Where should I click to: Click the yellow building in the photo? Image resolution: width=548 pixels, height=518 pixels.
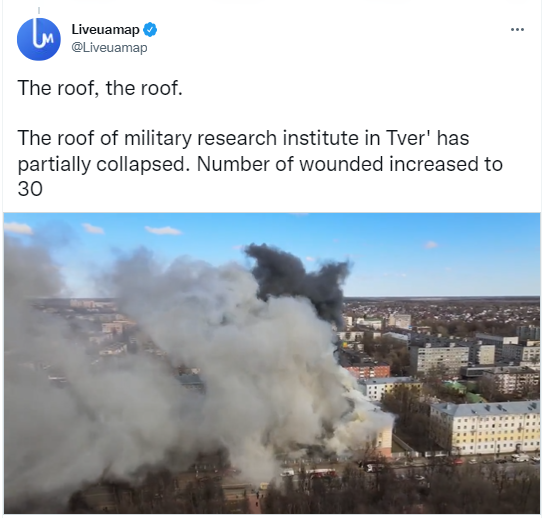pyautogui.click(x=486, y=428)
